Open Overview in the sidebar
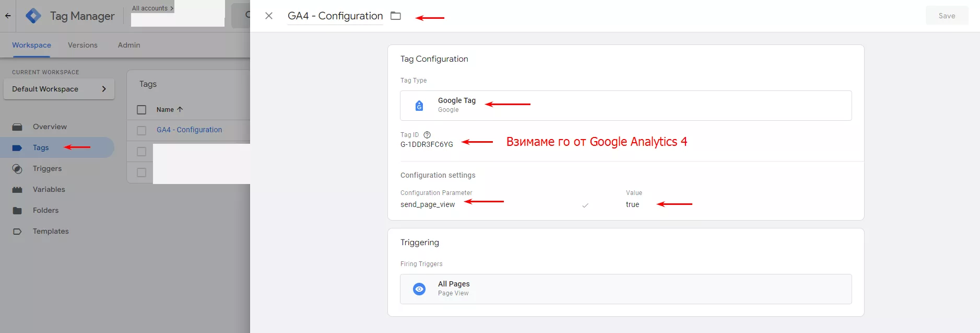 click(50, 127)
